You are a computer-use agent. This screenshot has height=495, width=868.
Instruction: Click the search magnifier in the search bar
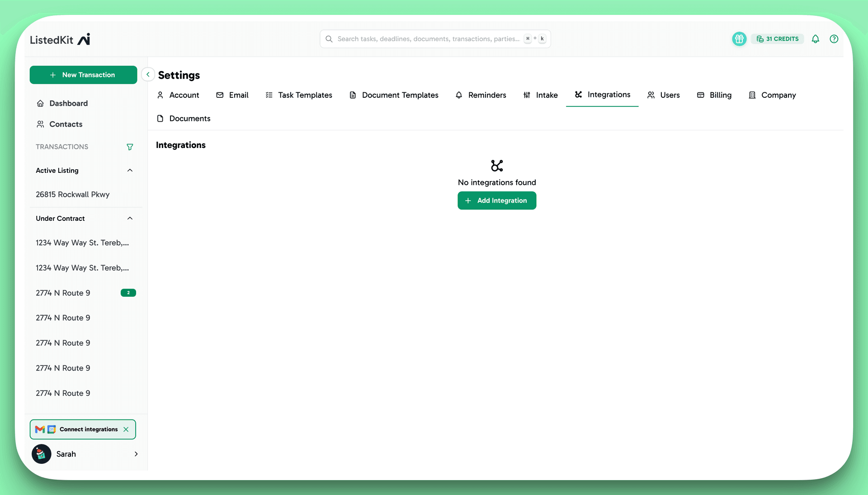(329, 39)
